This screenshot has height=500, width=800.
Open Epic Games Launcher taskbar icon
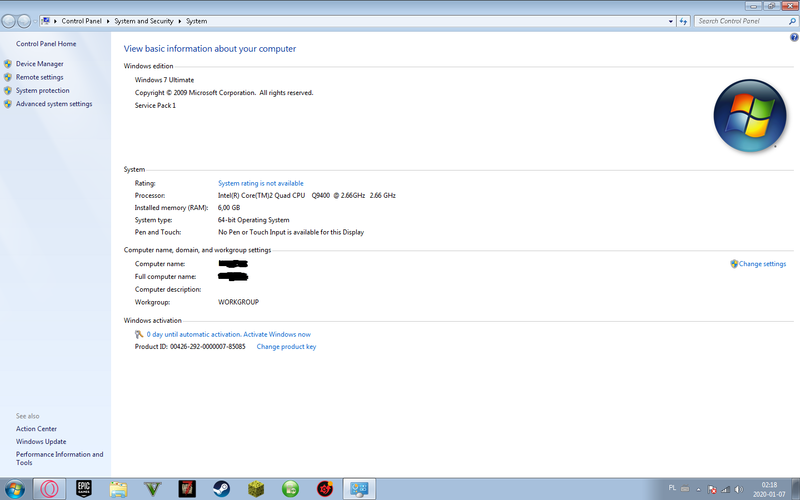[x=84, y=489]
